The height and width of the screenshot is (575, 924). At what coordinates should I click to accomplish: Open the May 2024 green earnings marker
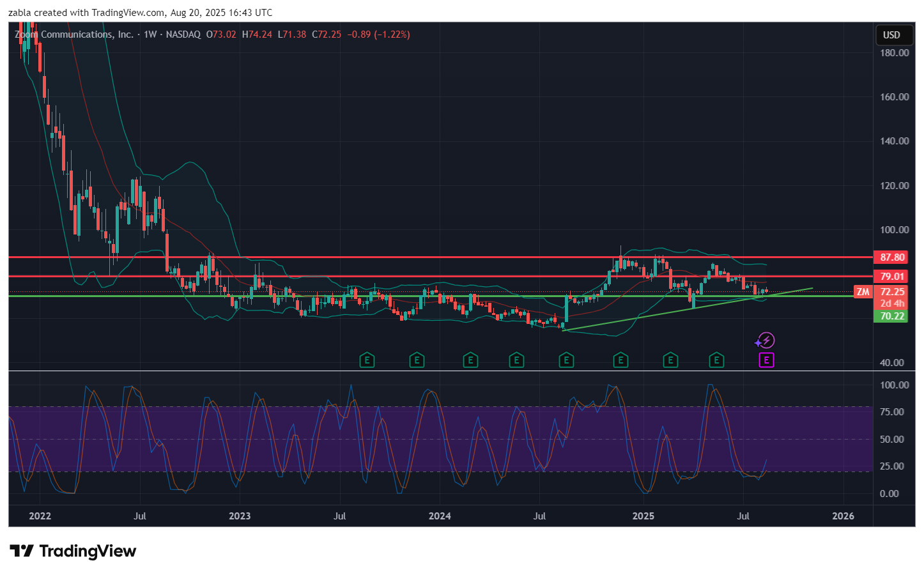[516, 360]
